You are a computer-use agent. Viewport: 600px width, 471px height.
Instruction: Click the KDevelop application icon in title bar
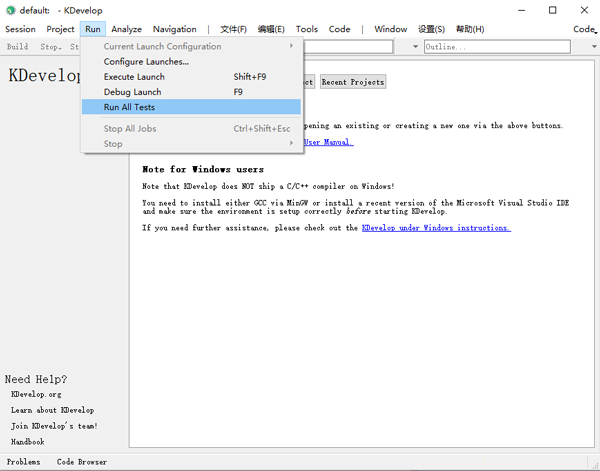point(10,10)
